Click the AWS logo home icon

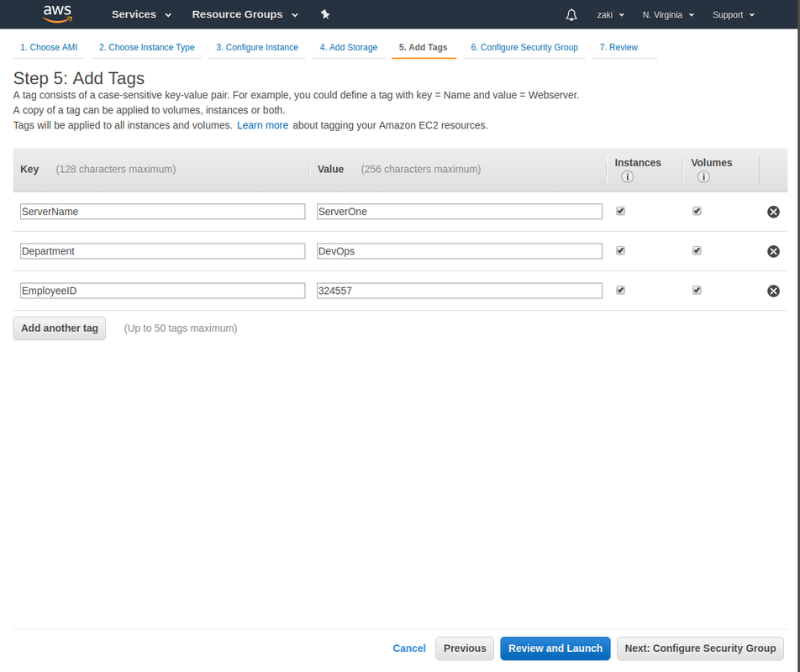57,13
